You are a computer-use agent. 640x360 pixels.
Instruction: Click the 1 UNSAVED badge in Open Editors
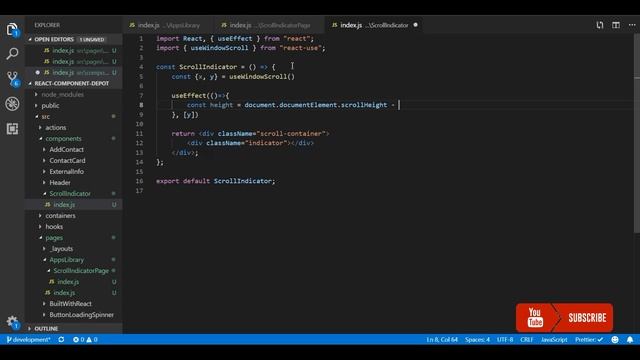pyautogui.click(x=92, y=40)
